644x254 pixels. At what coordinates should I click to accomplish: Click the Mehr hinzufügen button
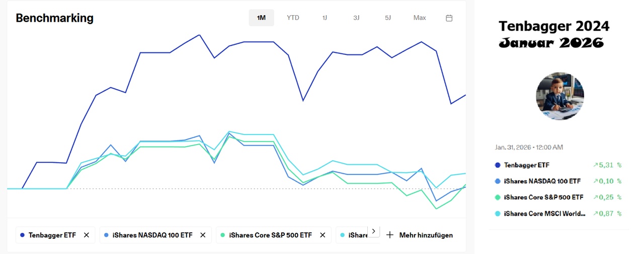426,235
